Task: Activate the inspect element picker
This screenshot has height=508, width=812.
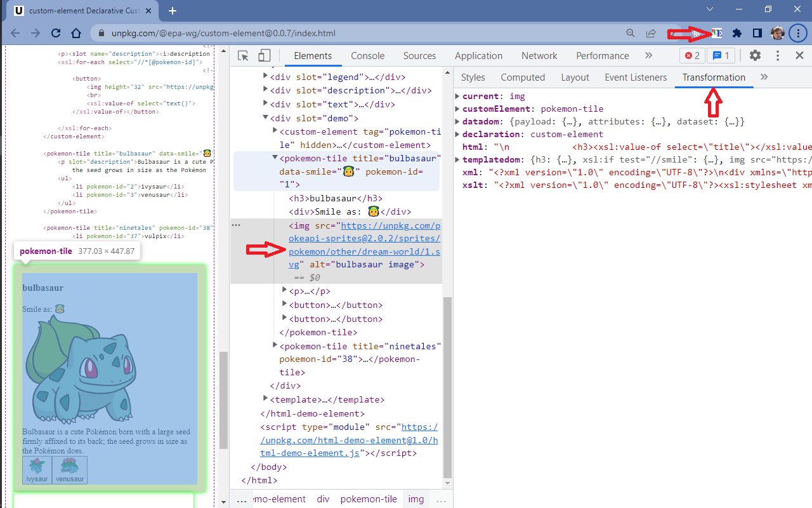Action: [x=243, y=56]
